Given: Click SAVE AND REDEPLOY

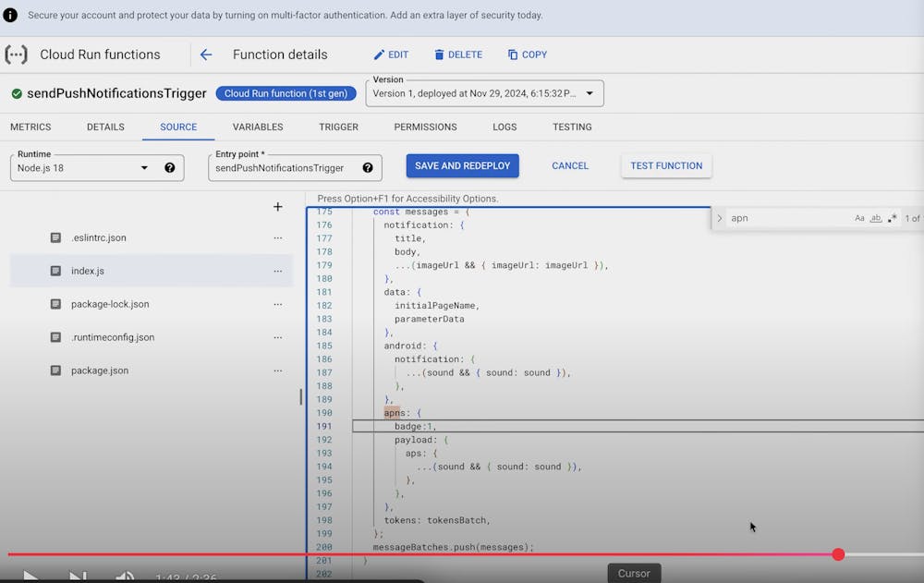Looking at the screenshot, I should (463, 166).
